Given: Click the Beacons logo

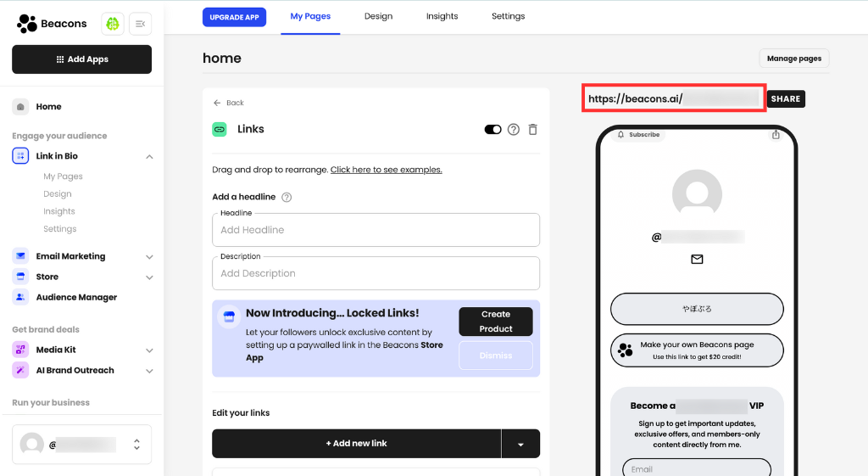Looking at the screenshot, I should click(x=52, y=24).
